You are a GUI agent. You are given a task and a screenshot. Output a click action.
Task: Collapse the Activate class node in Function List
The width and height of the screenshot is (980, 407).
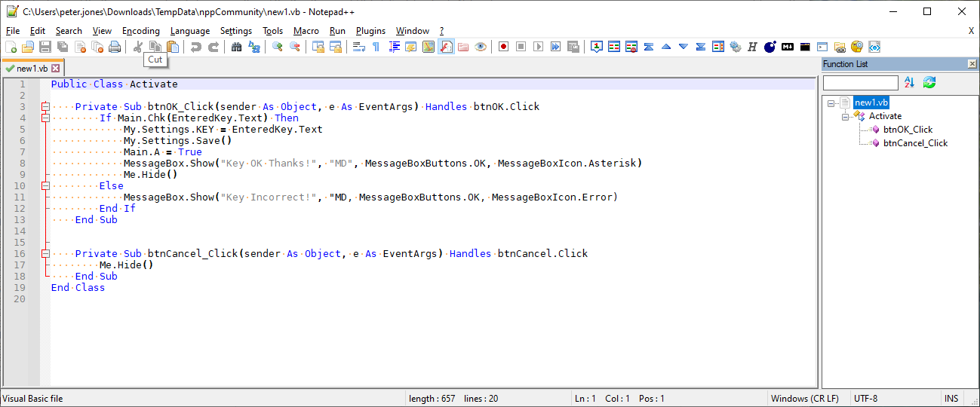tap(846, 116)
